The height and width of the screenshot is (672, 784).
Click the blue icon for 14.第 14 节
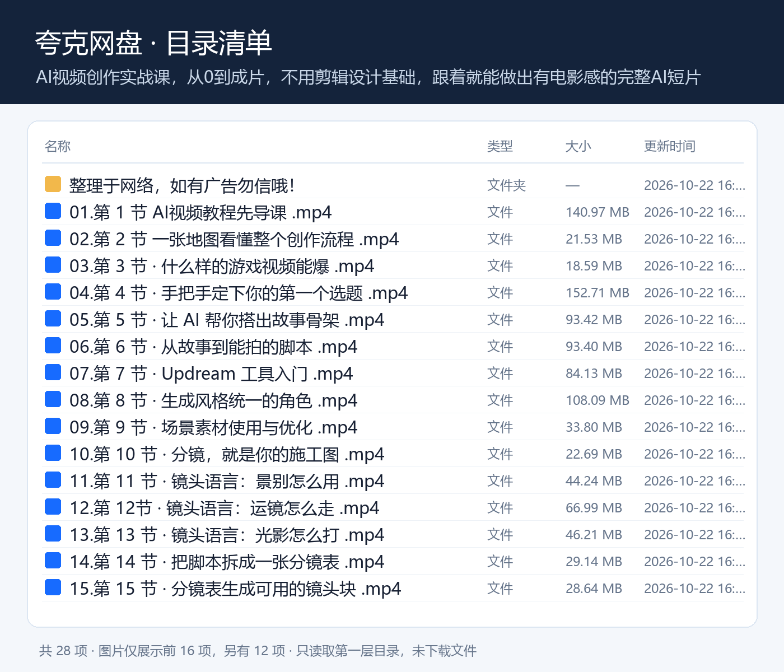53,560
